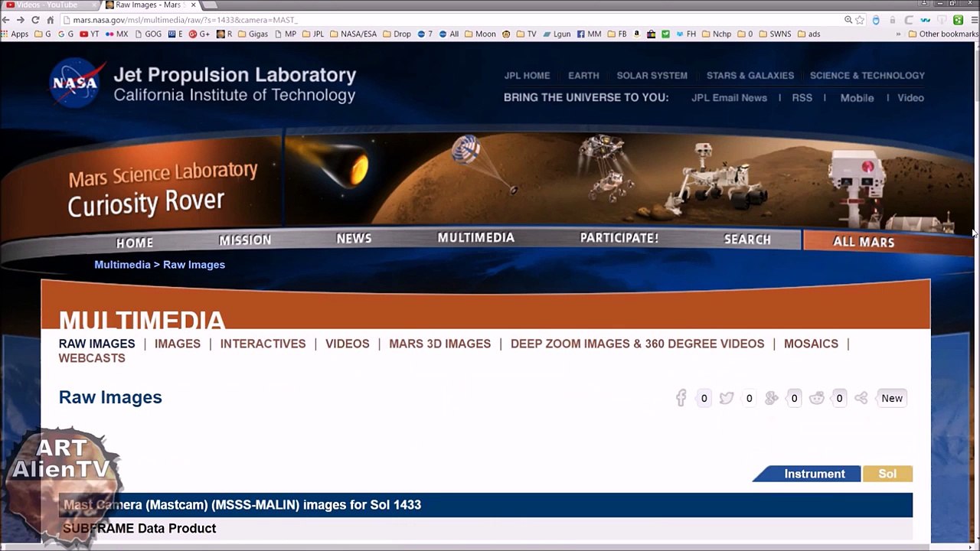Image resolution: width=980 pixels, height=551 pixels.
Task: Click the browser forward arrow
Action: (21, 20)
